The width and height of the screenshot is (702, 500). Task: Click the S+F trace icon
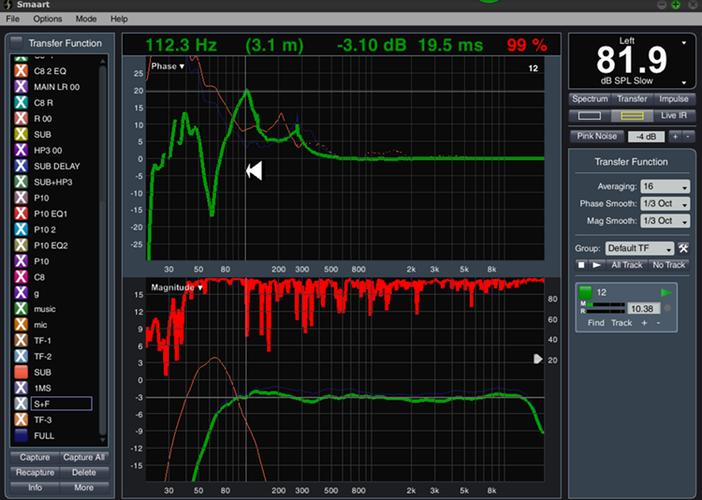[x=21, y=404]
